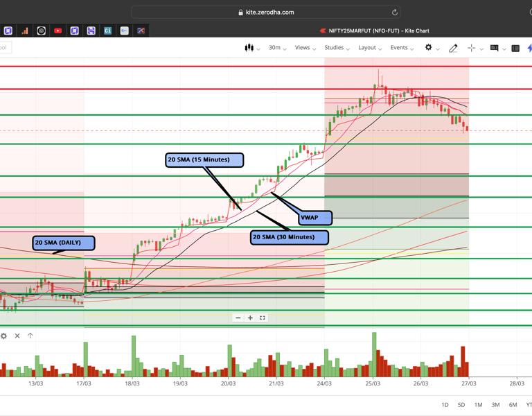
Task: Click the orange bar chart bookmark icon
Action: (x=25, y=31)
